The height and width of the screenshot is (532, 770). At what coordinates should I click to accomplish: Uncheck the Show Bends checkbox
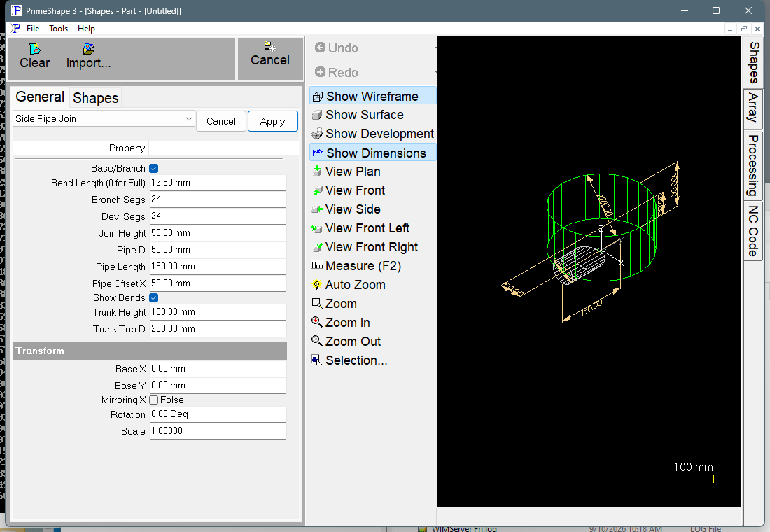pyautogui.click(x=154, y=298)
